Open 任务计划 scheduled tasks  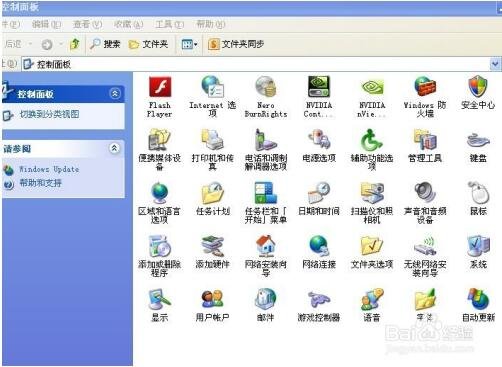click(x=213, y=199)
